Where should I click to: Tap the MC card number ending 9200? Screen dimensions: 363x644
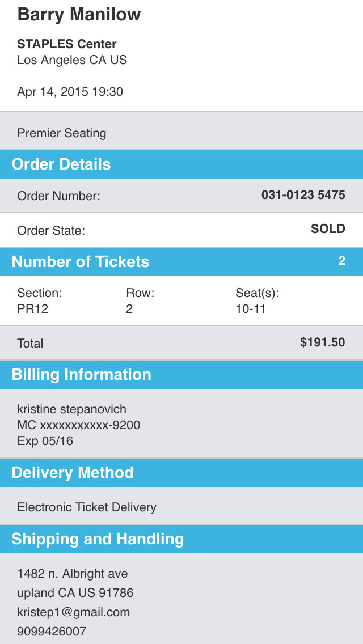pos(79,425)
